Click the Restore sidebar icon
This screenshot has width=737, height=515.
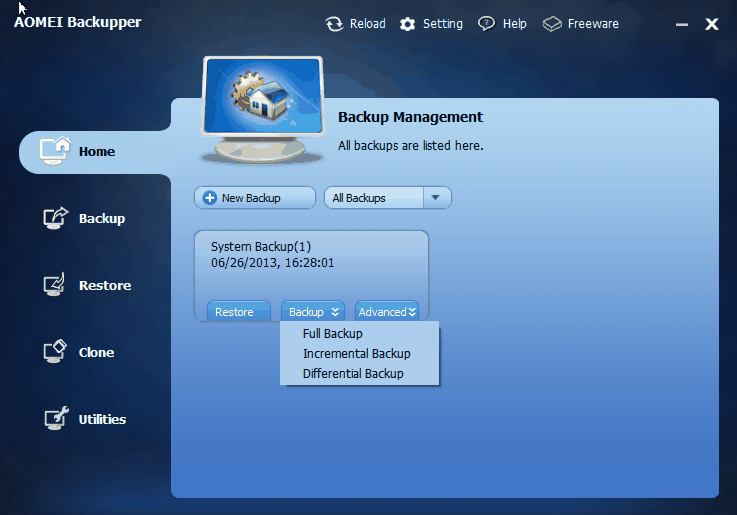pyautogui.click(x=55, y=285)
